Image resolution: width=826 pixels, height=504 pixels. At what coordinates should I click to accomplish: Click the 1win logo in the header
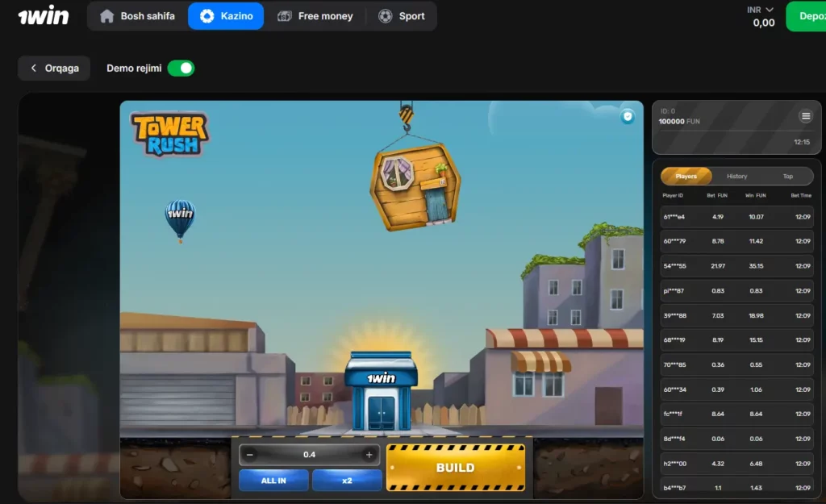click(43, 15)
